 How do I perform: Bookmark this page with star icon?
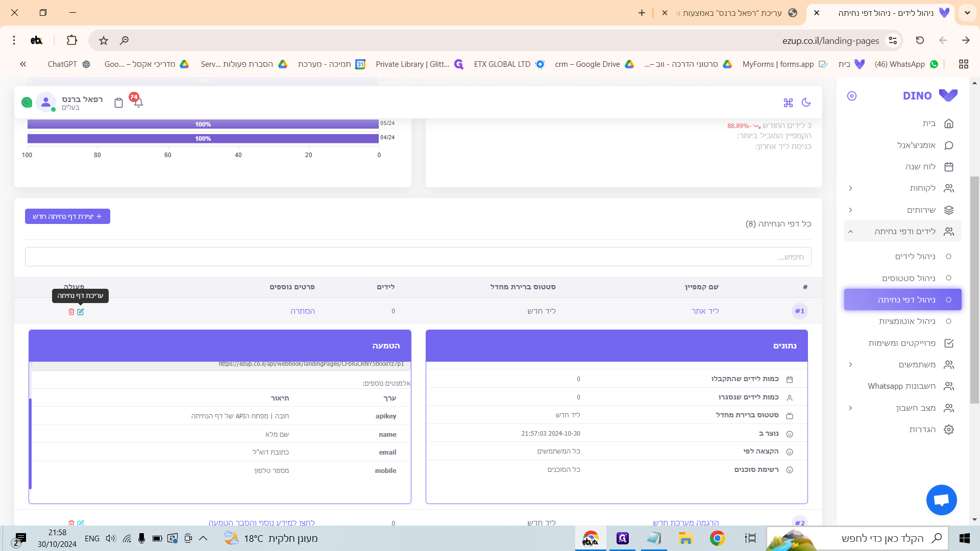tap(104, 40)
